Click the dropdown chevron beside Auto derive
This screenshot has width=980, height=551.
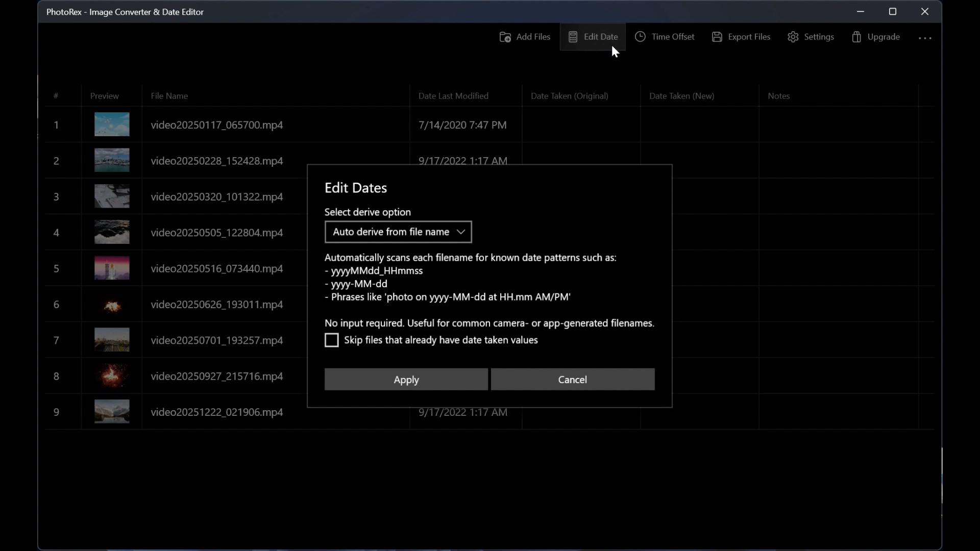click(461, 232)
